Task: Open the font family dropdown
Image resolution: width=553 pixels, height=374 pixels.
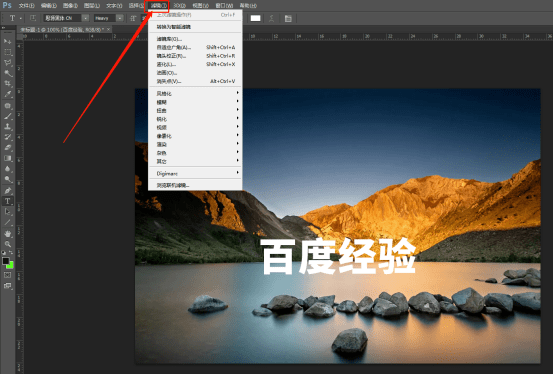Action: 86,18
